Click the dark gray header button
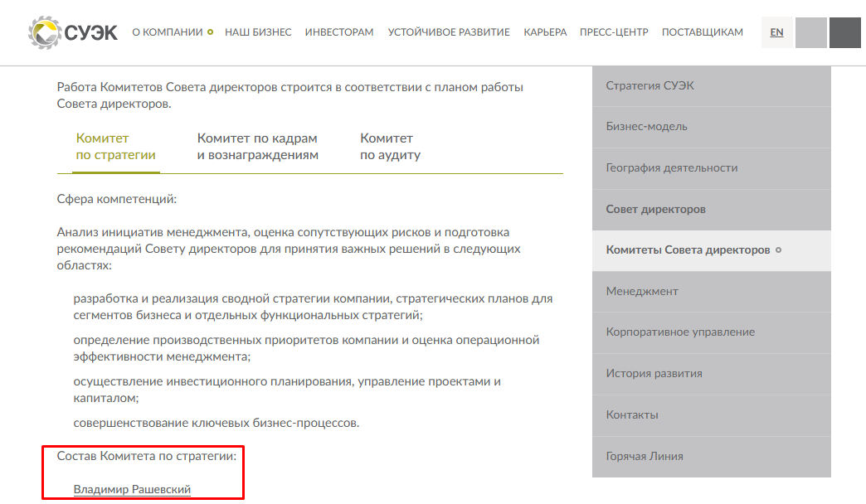Viewport: 866px width, 504px height. pyautogui.click(x=845, y=32)
